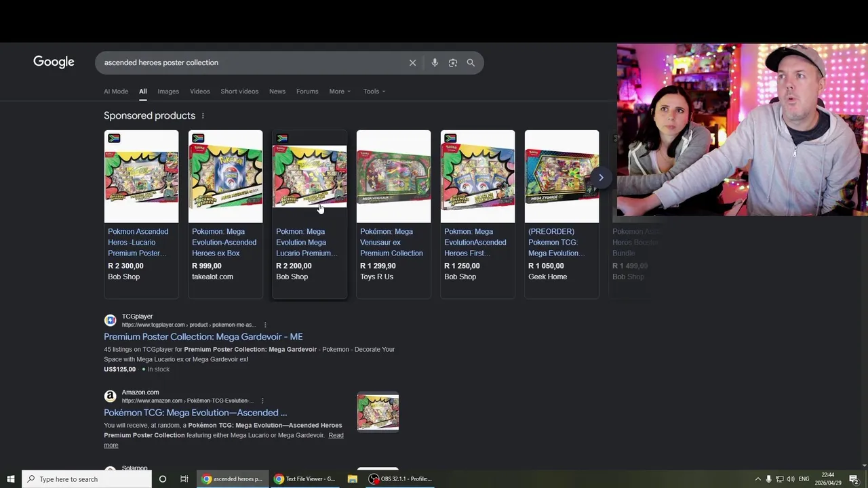Switch to Text File Viewer Chrome window
This screenshot has height=488, width=868.
tap(304, 479)
